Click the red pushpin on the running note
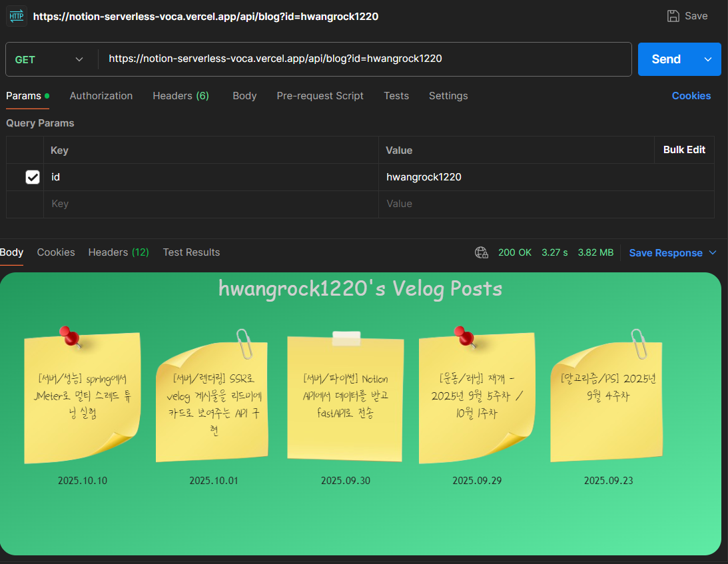728x564 pixels. point(465,336)
